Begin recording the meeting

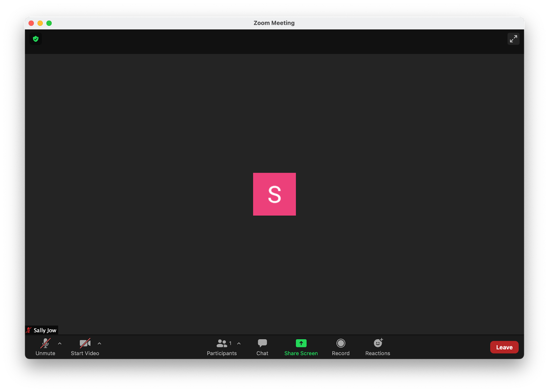[x=340, y=347]
